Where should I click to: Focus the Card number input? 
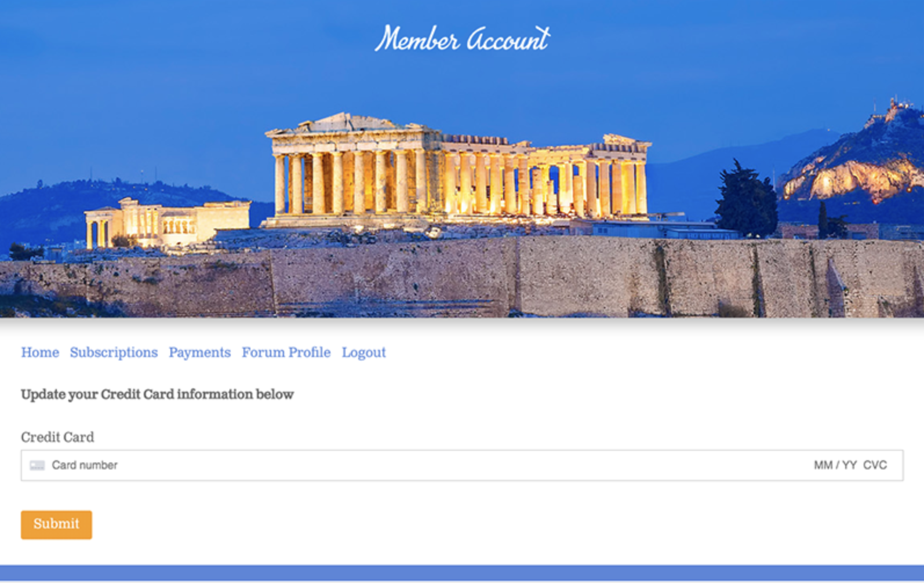85,465
